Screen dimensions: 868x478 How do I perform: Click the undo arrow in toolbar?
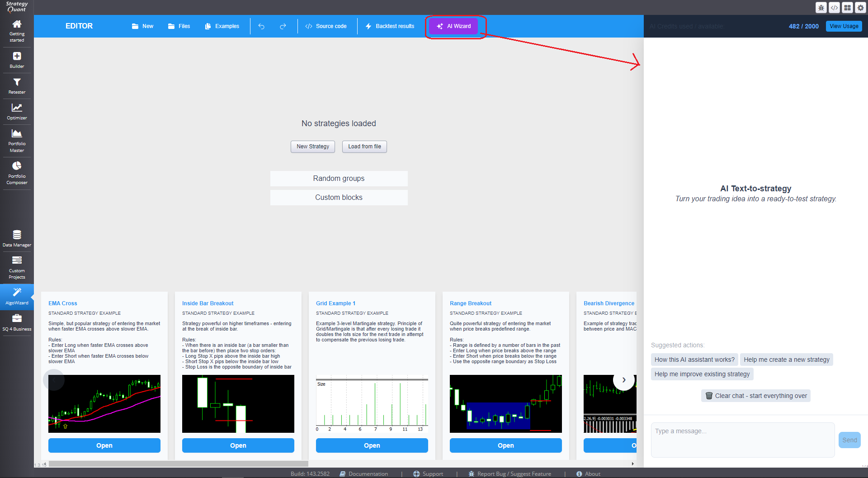tap(261, 26)
